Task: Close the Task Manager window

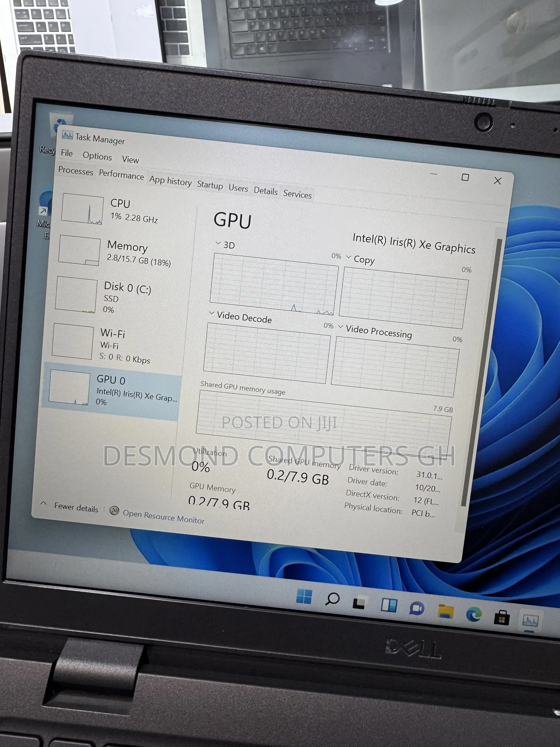Action: (x=497, y=181)
